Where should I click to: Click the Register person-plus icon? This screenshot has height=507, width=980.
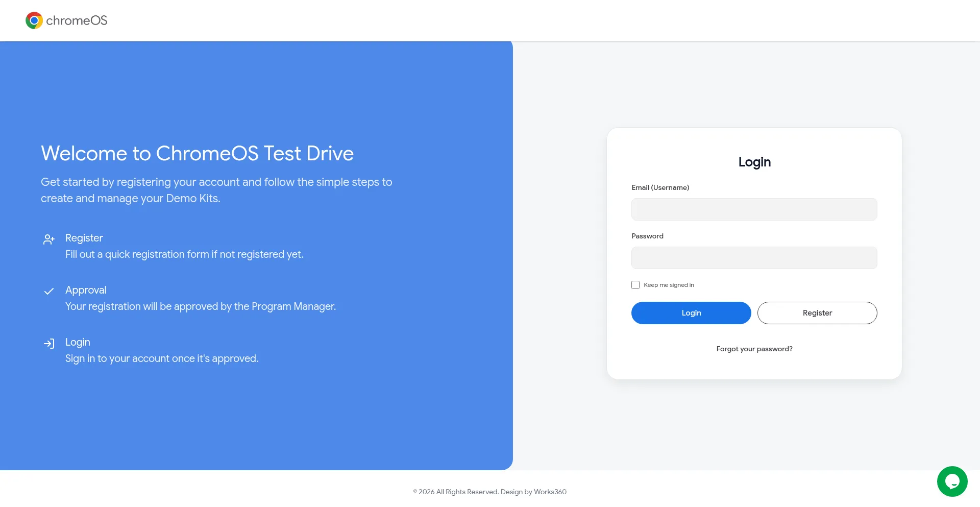[x=49, y=239]
